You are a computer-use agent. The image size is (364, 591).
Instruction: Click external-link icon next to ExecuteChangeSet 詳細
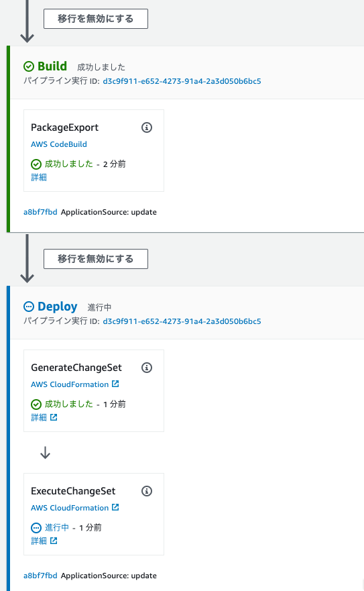pyautogui.click(x=54, y=541)
